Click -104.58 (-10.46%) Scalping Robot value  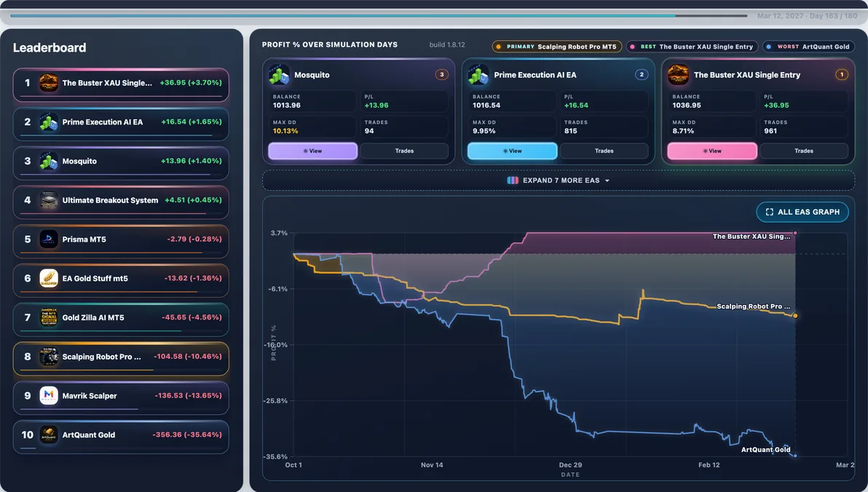point(188,357)
